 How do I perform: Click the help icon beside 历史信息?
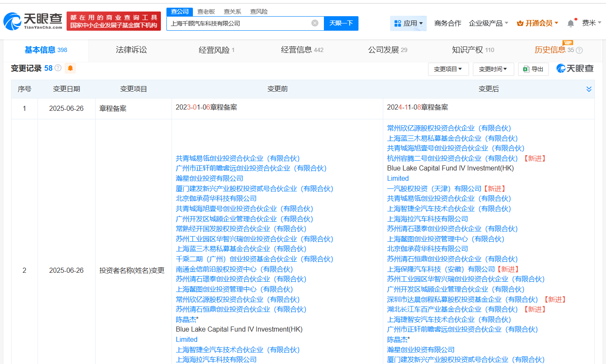579,50
